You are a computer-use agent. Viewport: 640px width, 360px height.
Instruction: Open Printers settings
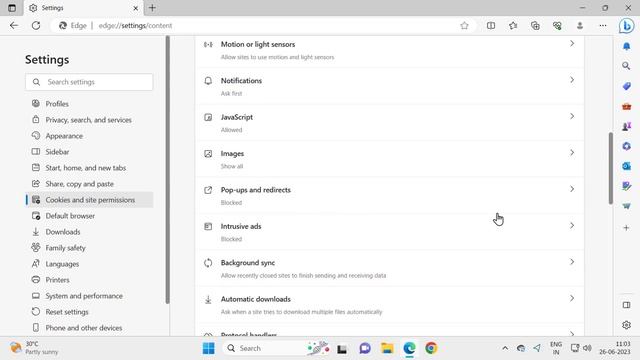[89, 280]
